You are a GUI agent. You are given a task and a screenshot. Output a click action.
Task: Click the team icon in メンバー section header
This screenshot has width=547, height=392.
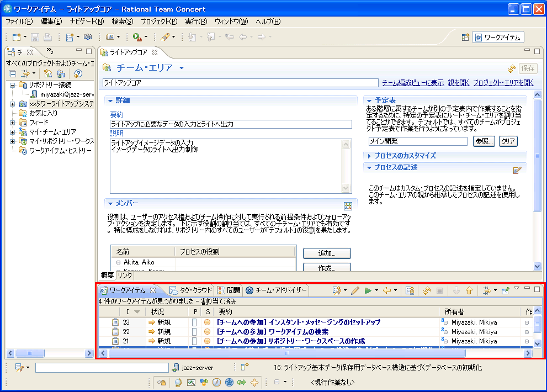click(x=348, y=206)
